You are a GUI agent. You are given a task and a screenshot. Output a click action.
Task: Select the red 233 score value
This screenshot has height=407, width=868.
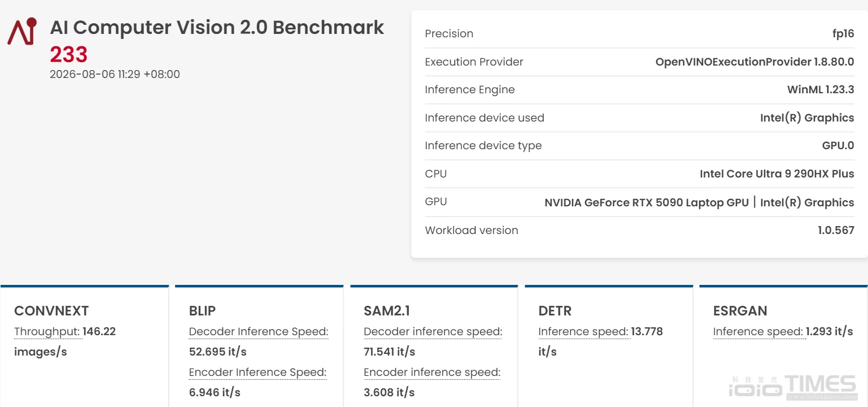[x=69, y=54]
